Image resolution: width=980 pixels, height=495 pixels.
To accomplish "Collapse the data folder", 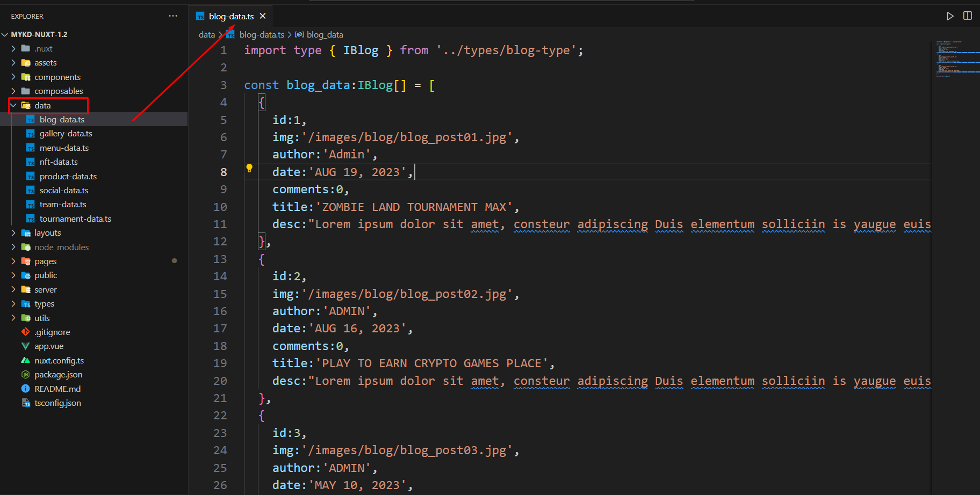I will click(42, 106).
